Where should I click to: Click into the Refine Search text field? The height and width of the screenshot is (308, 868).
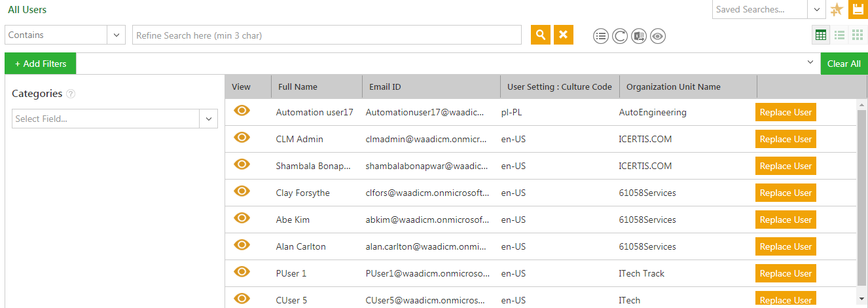pos(327,35)
